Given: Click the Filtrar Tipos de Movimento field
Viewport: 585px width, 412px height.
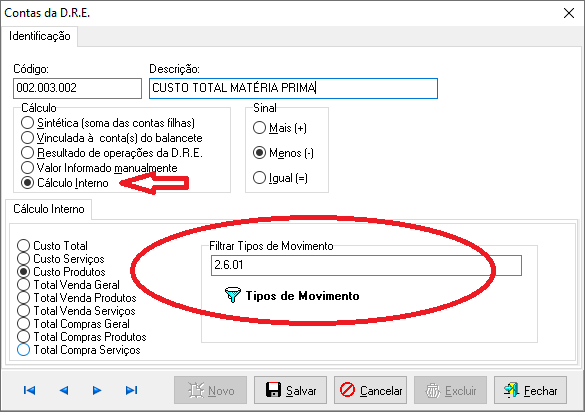Looking at the screenshot, I should 366,265.
